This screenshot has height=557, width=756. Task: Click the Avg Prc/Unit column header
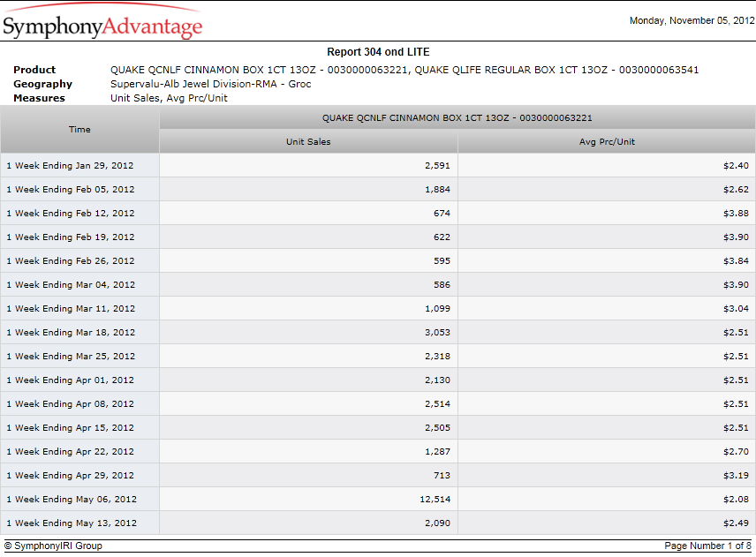point(607,141)
